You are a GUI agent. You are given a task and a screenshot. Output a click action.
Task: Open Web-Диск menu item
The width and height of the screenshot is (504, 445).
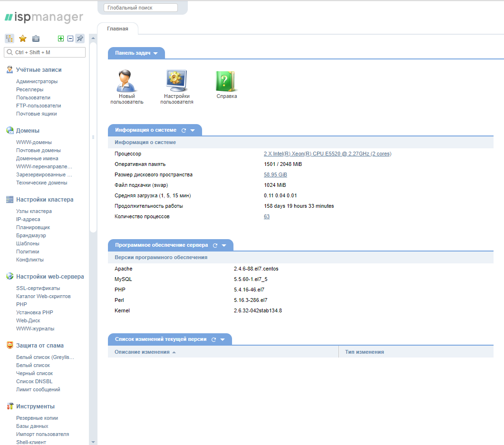point(28,320)
